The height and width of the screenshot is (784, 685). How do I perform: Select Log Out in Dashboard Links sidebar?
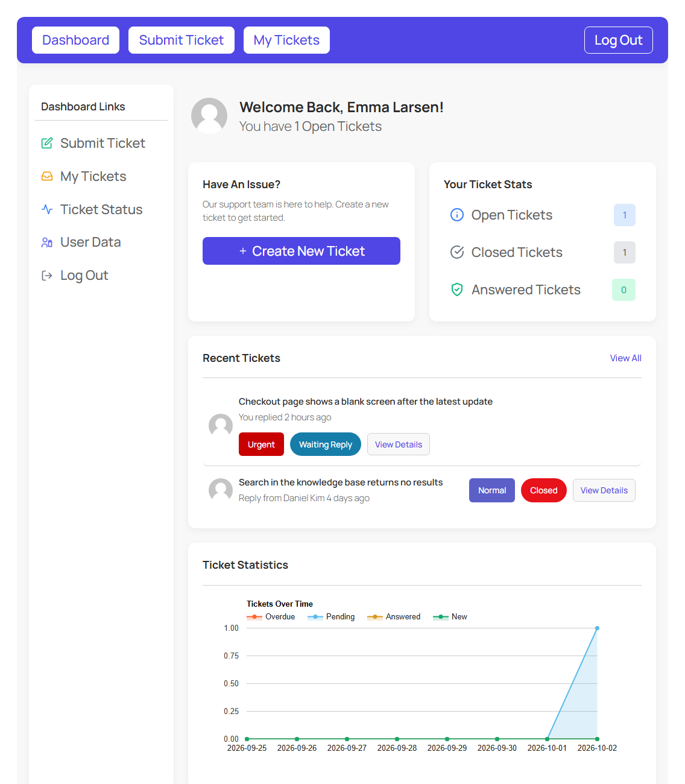click(84, 276)
